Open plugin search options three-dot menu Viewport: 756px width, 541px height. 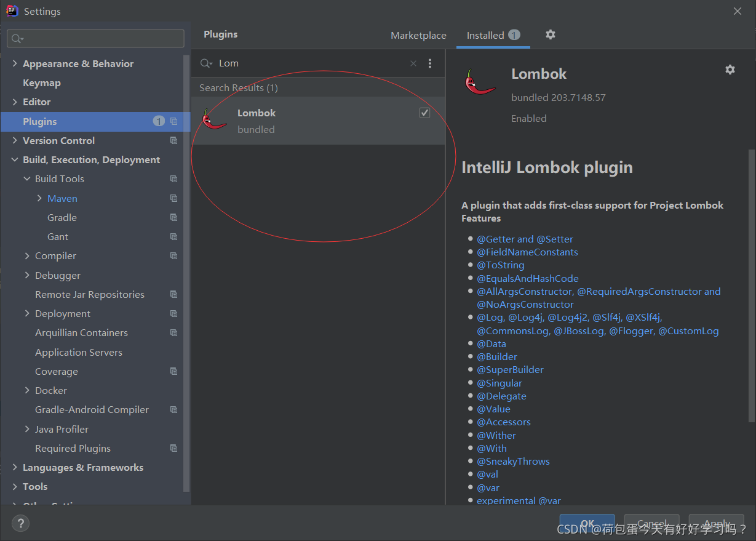(x=430, y=63)
